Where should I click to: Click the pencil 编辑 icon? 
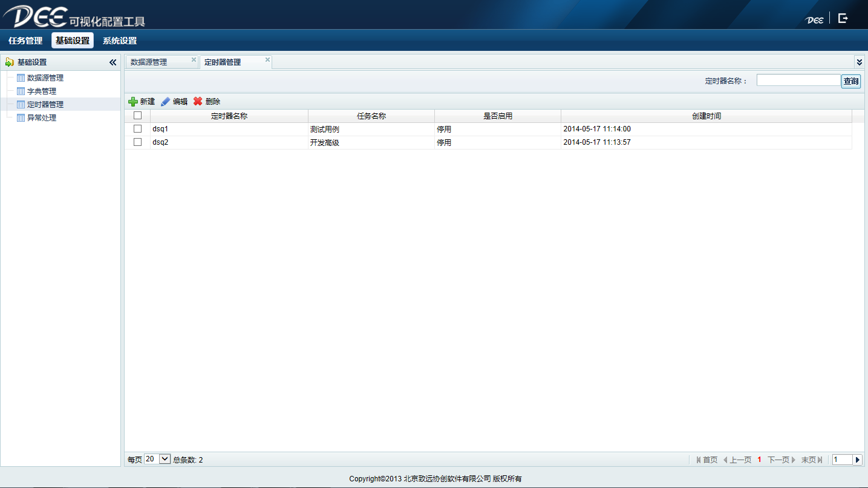click(x=165, y=102)
